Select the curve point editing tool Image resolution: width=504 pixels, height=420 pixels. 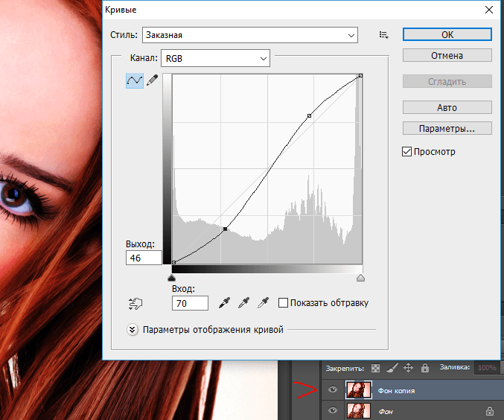click(x=134, y=80)
